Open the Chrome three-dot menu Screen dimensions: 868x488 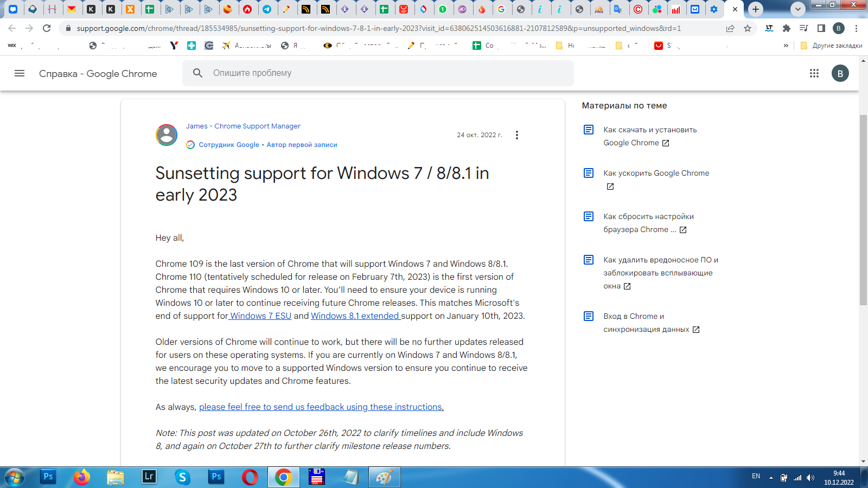856,28
